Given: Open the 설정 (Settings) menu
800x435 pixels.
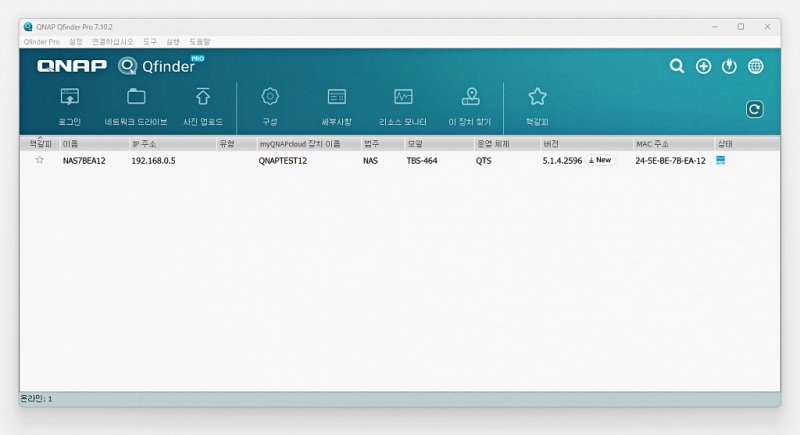Looking at the screenshot, I should point(76,42).
